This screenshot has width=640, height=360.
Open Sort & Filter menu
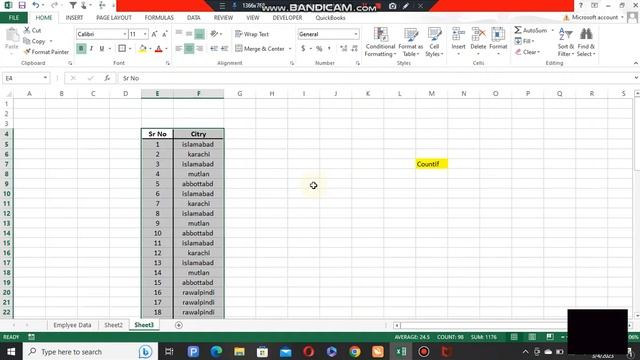pos(566,42)
